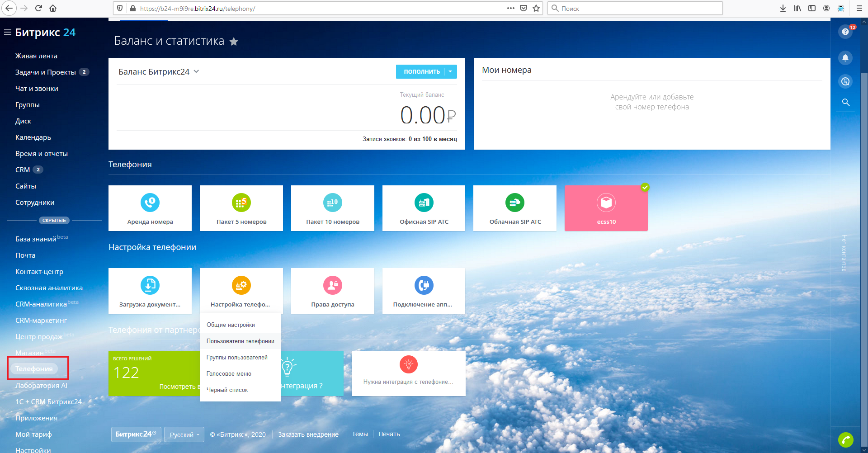Collapse the СКРЫТЫЕ menu section

pyautogui.click(x=54, y=221)
